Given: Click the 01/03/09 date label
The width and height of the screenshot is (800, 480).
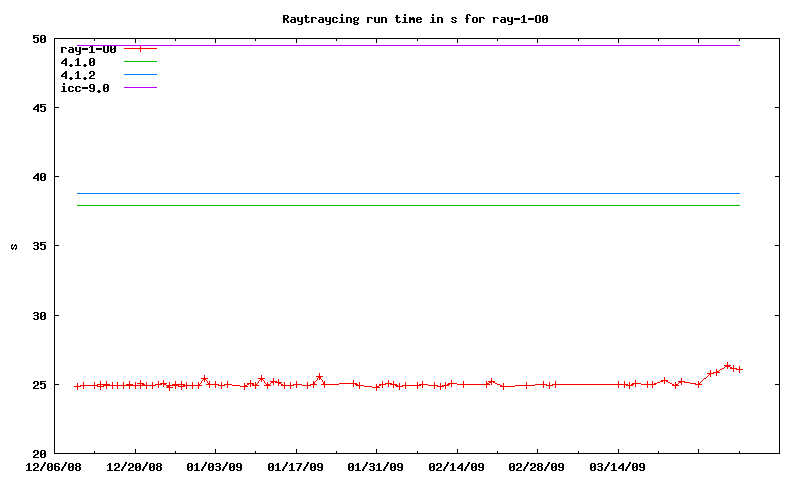Looking at the screenshot, I should click(x=215, y=466).
